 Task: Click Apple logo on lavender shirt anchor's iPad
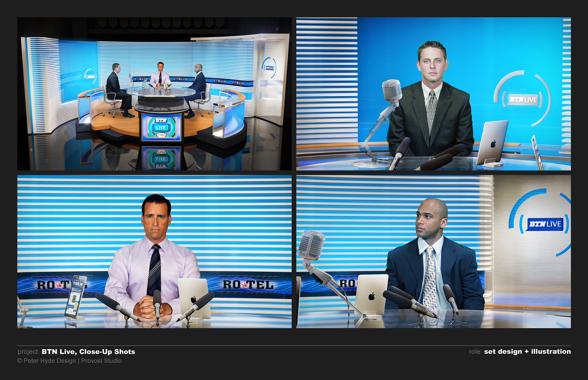click(193, 299)
